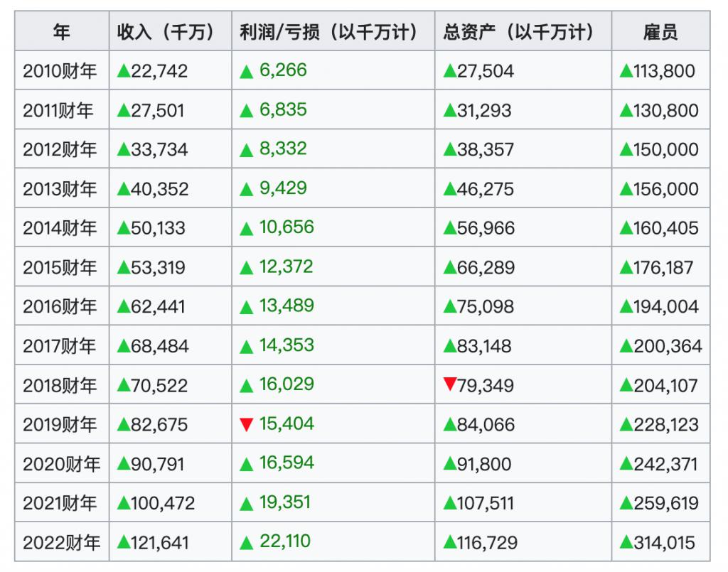Click the green arrow next to 116,729
Image resolution: width=728 pixels, height=572 pixels.
pos(450,542)
